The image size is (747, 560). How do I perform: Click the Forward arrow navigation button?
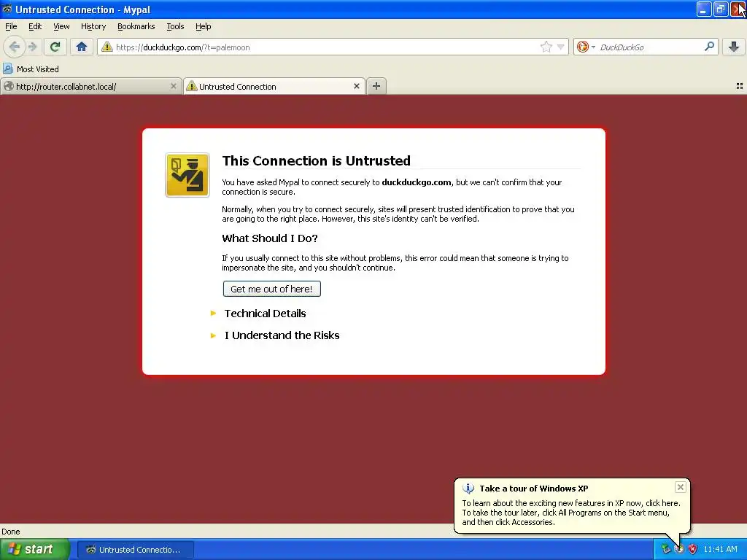pos(32,47)
